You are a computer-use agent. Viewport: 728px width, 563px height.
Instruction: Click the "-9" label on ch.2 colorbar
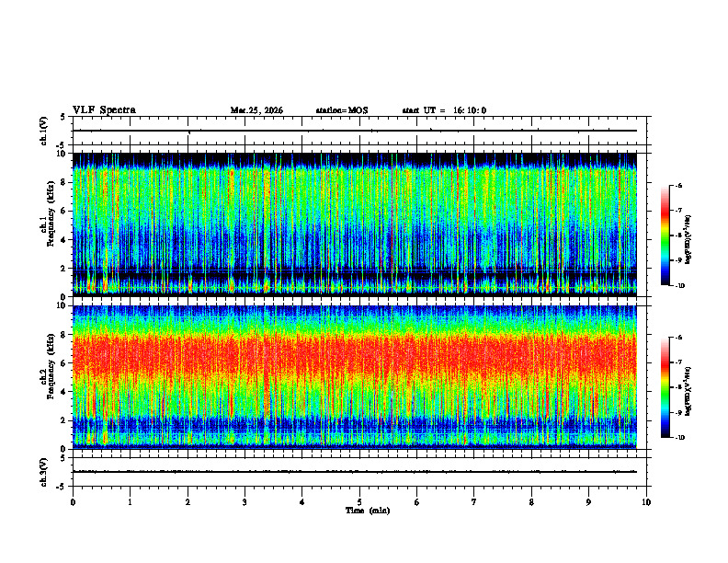click(679, 412)
